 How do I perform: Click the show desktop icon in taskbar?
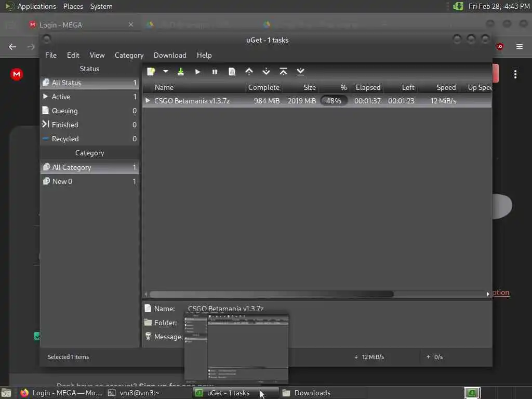point(6,393)
